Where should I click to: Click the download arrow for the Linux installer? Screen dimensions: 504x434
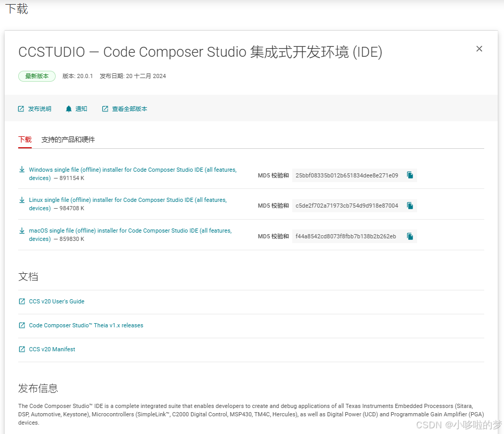coord(22,200)
